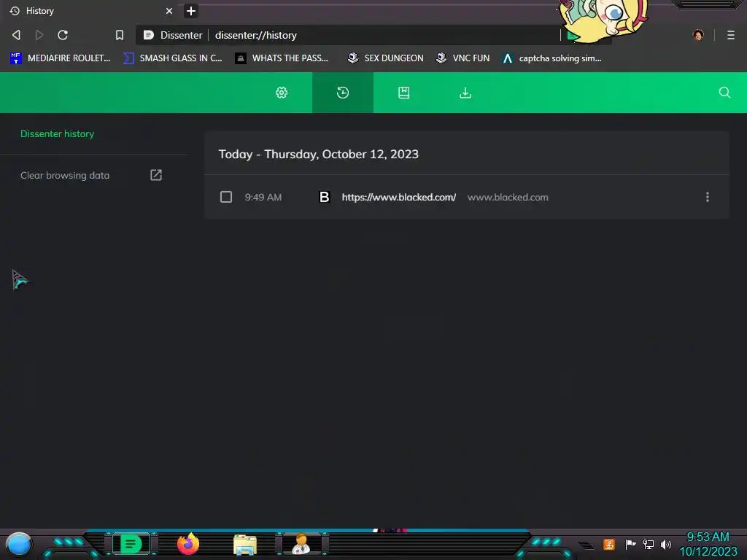Image resolution: width=747 pixels, height=560 pixels.
Task: Open the captcha solving sim... bookmark
Action: pos(552,58)
